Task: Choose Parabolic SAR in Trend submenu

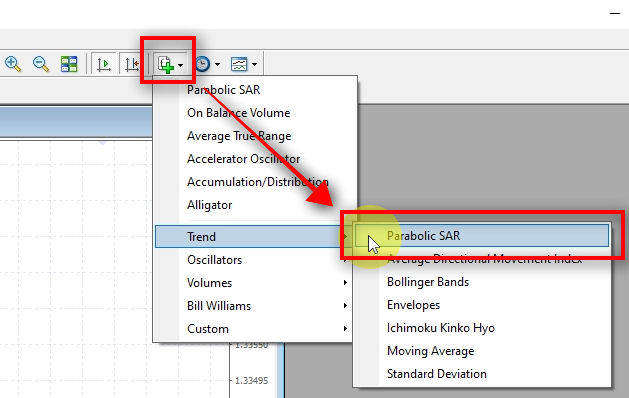Action: coord(482,236)
